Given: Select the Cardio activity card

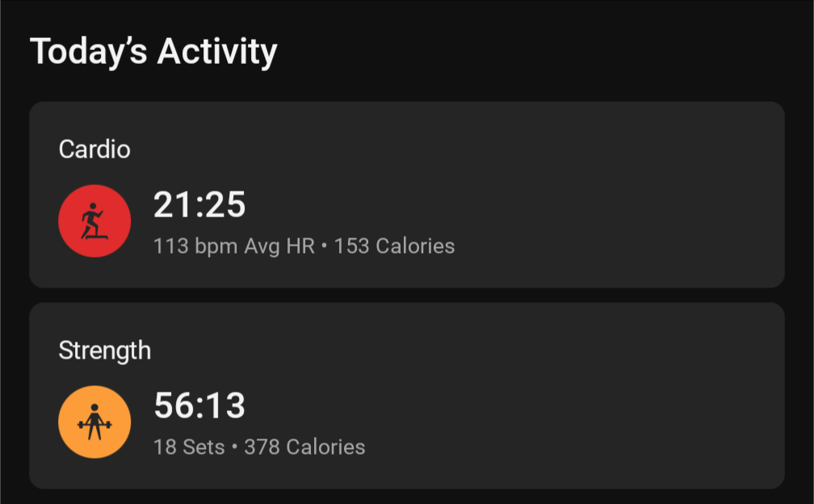Looking at the screenshot, I should click(x=406, y=195).
